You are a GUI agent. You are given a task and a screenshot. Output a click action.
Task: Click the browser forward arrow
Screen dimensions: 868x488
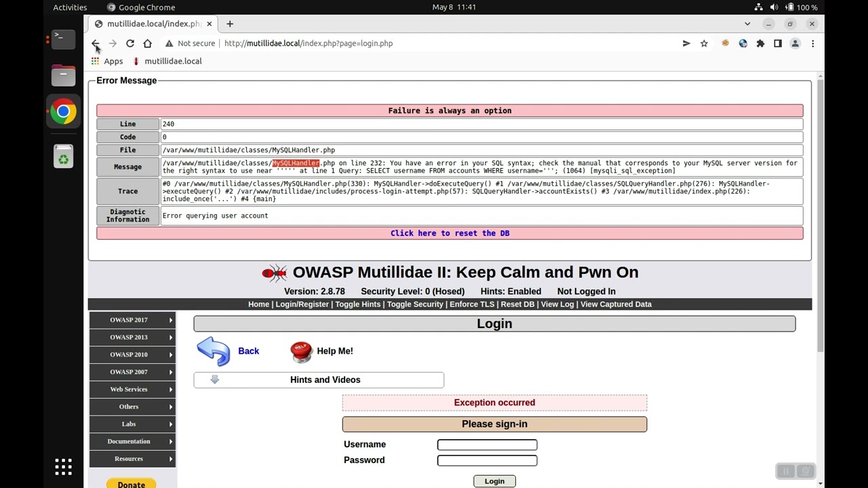[x=113, y=43]
